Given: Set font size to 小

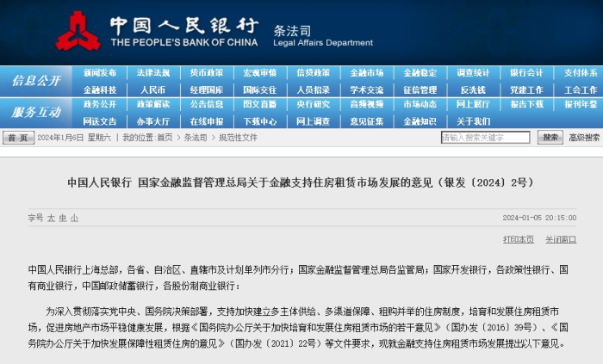Looking at the screenshot, I should pyautogui.click(x=74, y=218).
